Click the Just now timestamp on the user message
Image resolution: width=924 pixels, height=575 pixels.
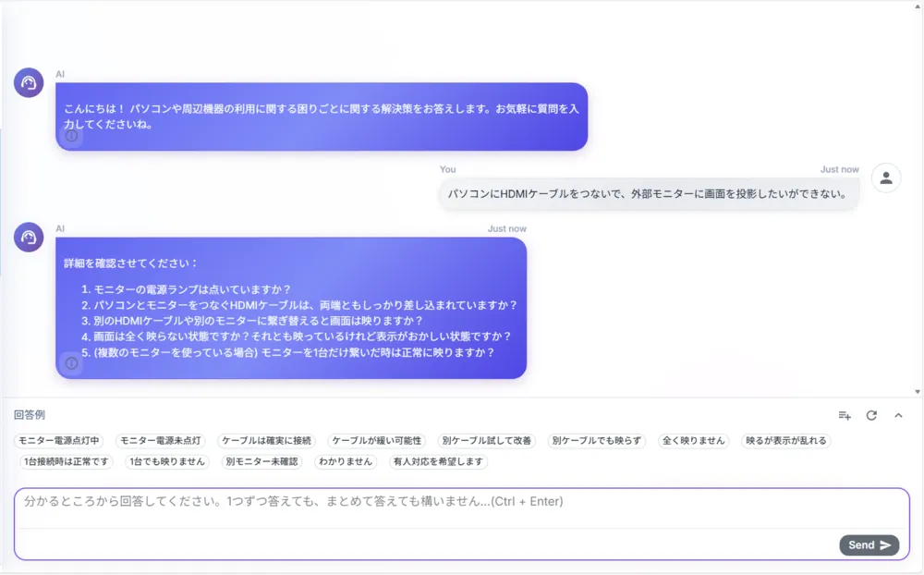pyautogui.click(x=839, y=169)
